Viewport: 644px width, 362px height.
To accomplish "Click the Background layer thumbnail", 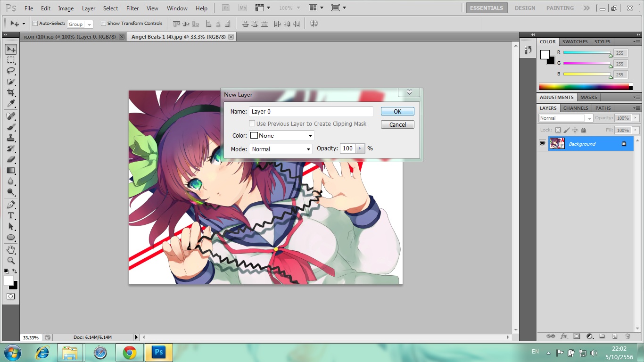I will [557, 143].
